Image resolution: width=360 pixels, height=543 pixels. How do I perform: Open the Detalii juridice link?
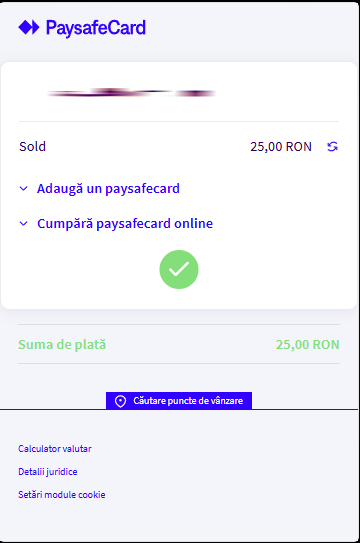[x=48, y=472]
